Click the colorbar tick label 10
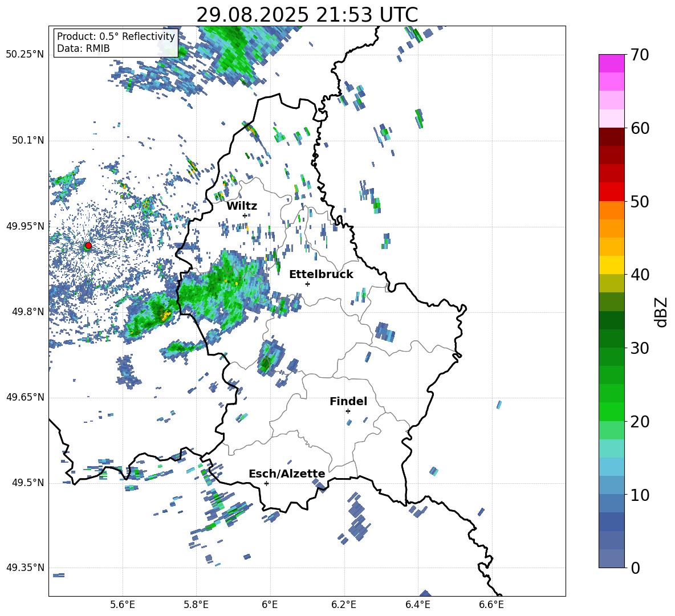Image resolution: width=675 pixels, height=616 pixels. (640, 495)
